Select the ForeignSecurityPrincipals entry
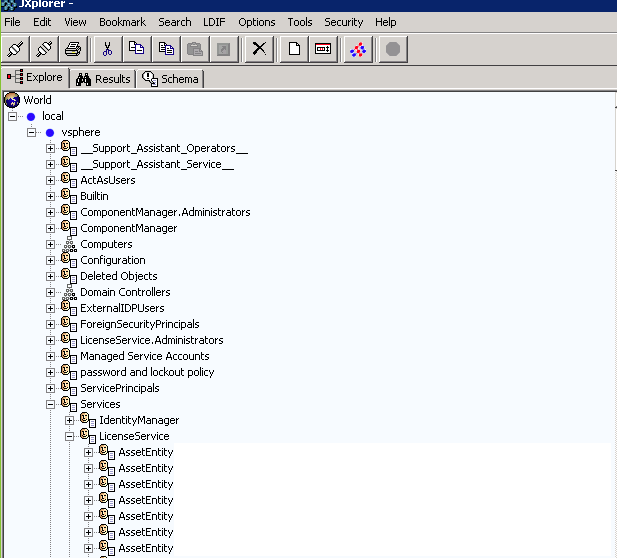 (140, 324)
